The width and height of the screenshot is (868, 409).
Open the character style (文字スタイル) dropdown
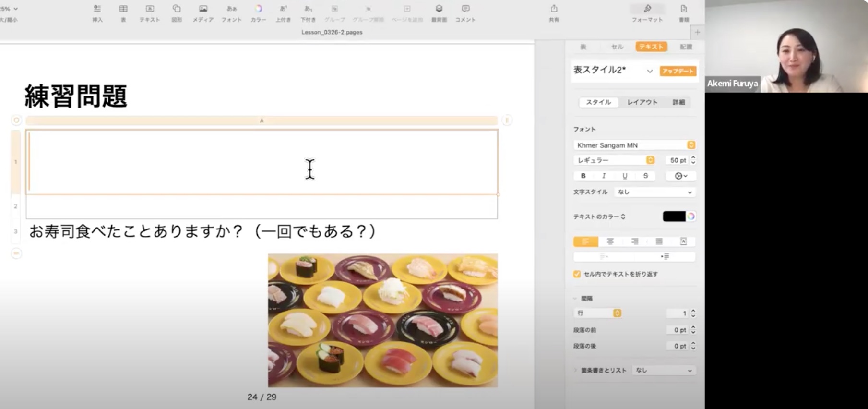[x=654, y=192]
